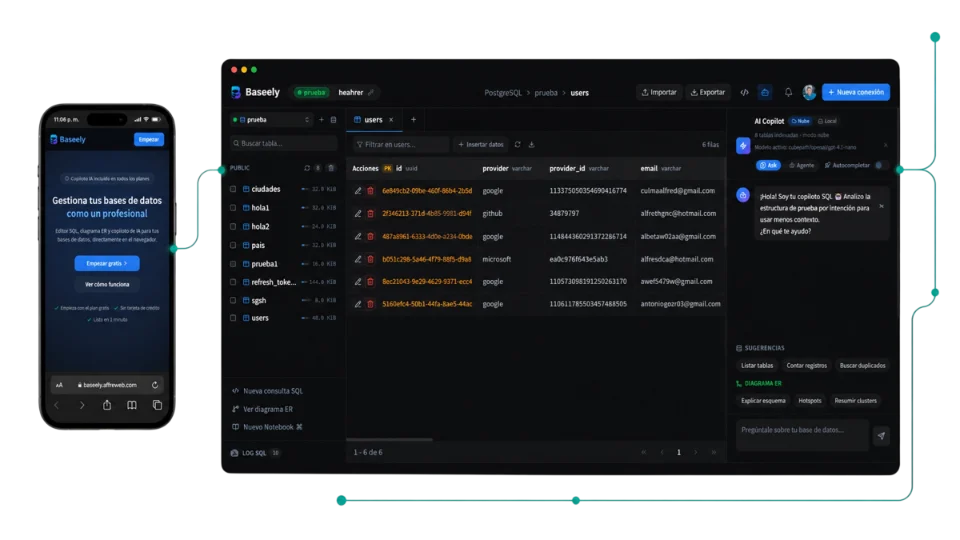
Task: Click the Exportar button
Action: point(708,92)
